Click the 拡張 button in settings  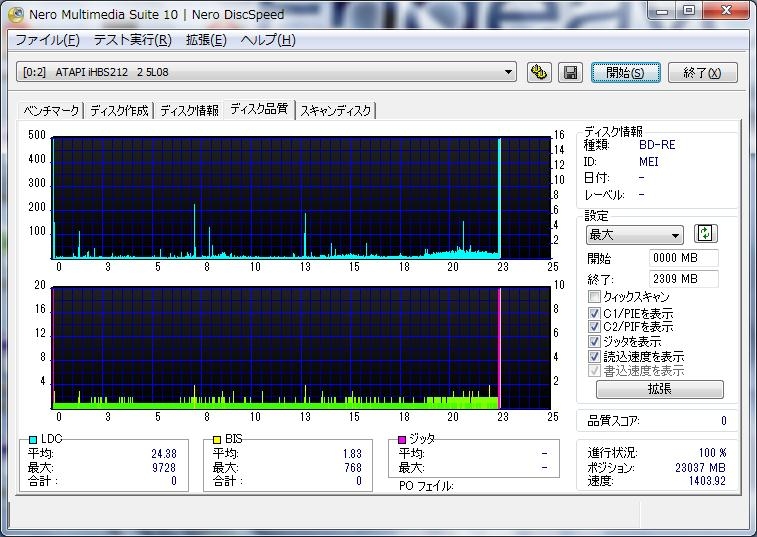click(x=659, y=389)
